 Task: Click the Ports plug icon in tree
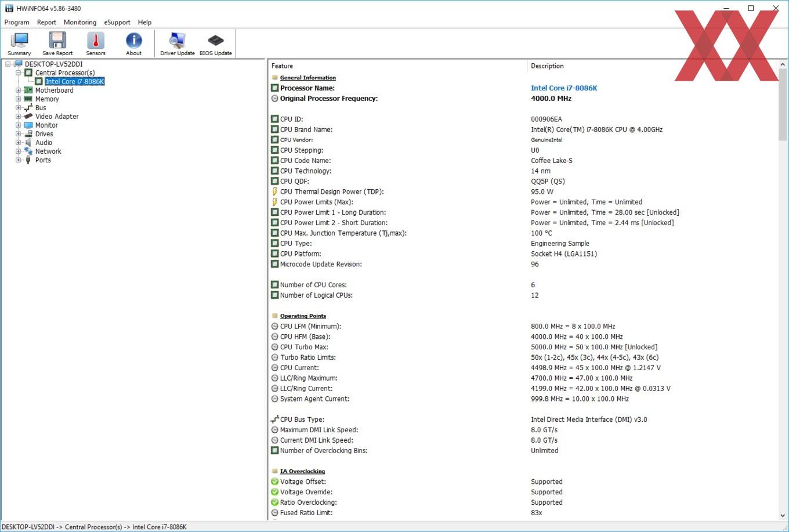28,160
